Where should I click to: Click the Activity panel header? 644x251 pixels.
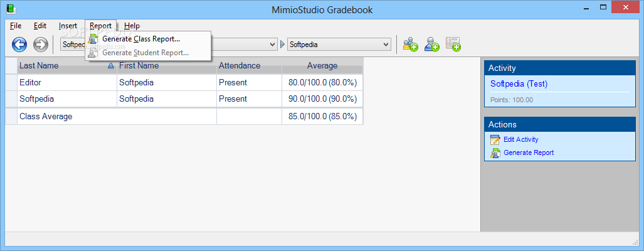tap(560, 68)
